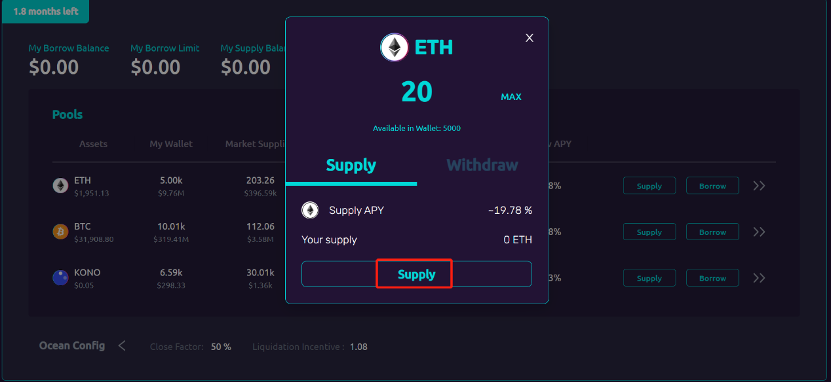Click the ETH icon beside Supply APY

[x=310, y=211]
